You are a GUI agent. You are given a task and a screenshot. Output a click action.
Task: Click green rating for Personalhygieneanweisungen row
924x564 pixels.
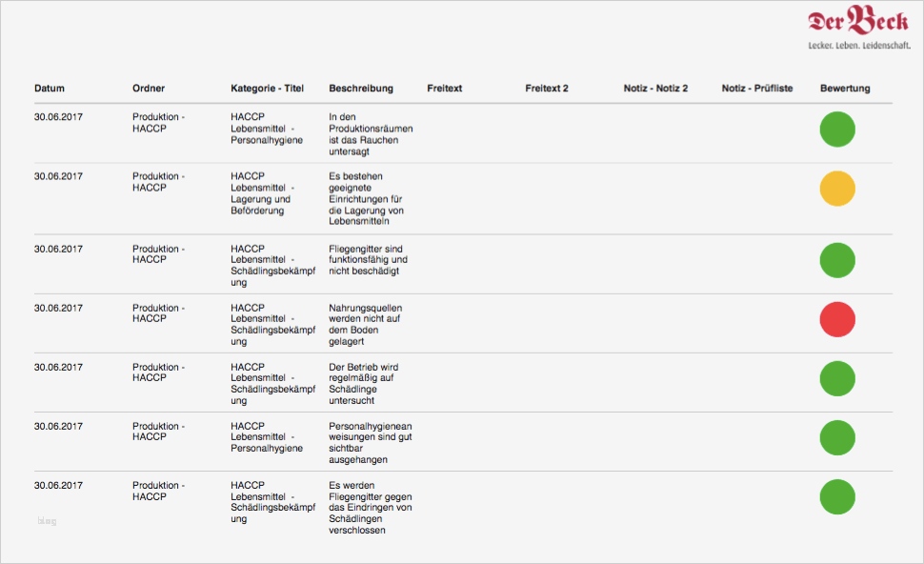[x=837, y=437]
